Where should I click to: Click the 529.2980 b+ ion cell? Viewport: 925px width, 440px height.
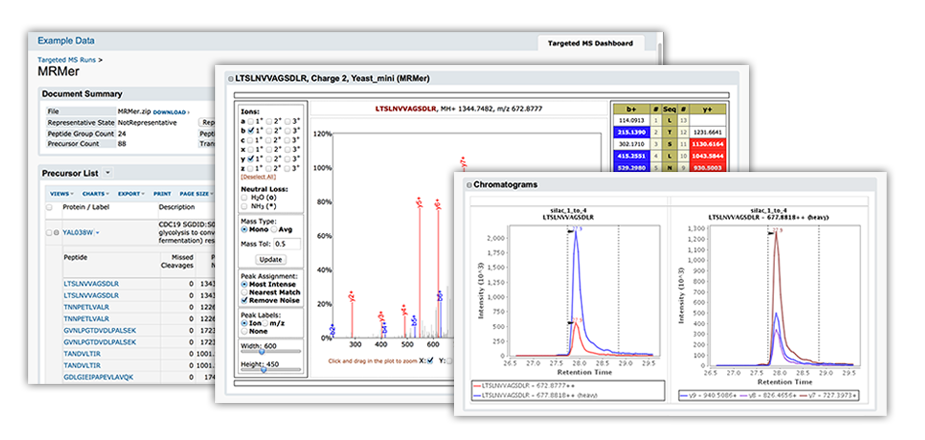[x=634, y=168]
